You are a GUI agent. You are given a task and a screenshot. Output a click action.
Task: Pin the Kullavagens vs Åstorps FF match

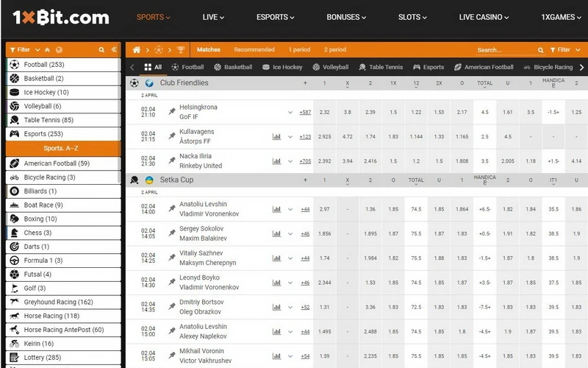[x=172, y=136]
